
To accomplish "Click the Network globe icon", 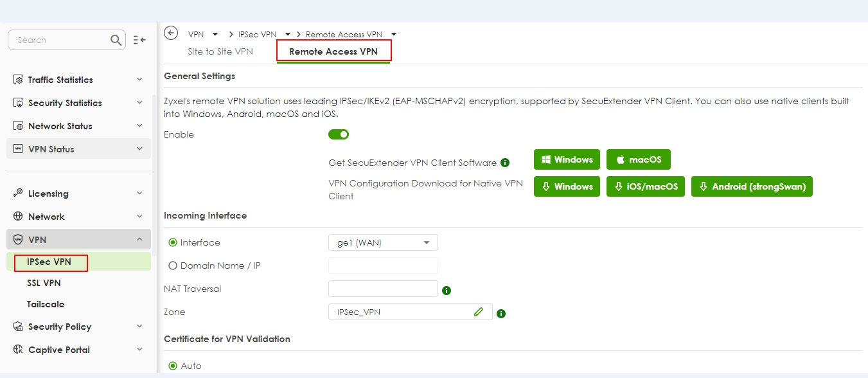I will click(18, 217).
